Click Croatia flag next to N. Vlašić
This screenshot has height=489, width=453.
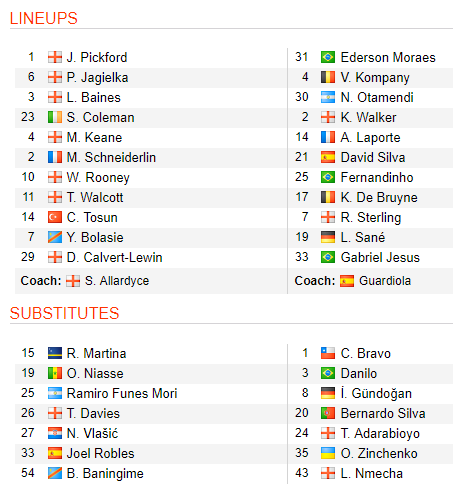[55, 433]
